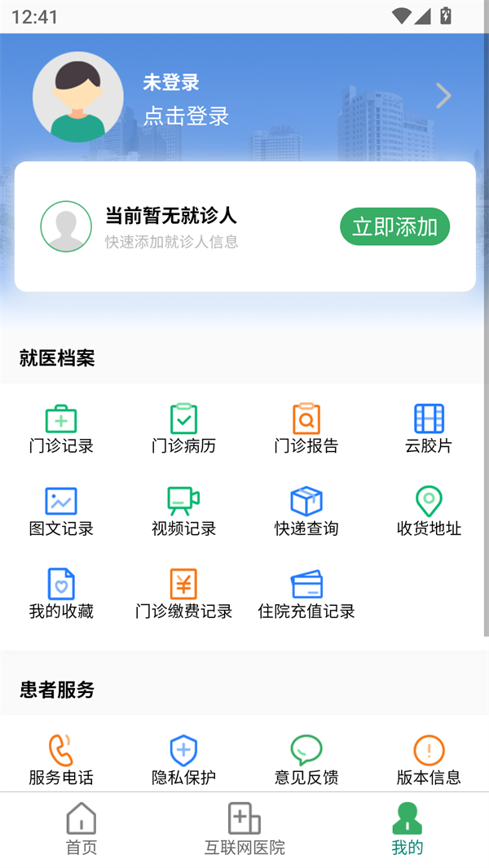
Task: Open 门诊缴费记录 payment records icon
Action: point(183,584)
